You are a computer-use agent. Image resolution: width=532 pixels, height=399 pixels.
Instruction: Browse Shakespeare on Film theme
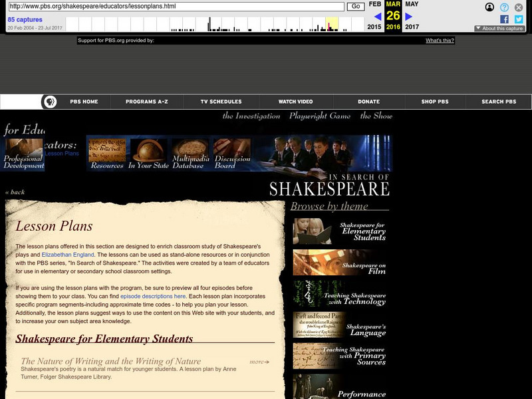340,262
